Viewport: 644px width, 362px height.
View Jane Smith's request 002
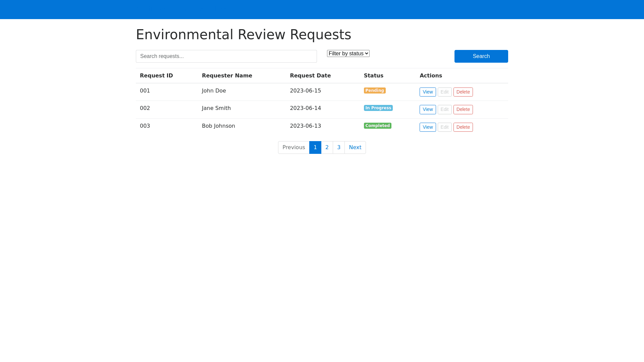pos(427,110)
